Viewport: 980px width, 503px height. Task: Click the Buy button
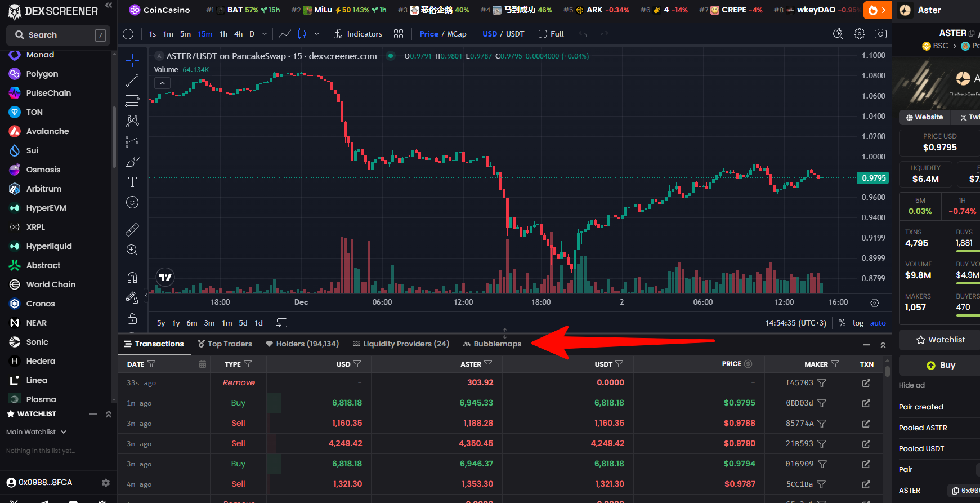941,366
